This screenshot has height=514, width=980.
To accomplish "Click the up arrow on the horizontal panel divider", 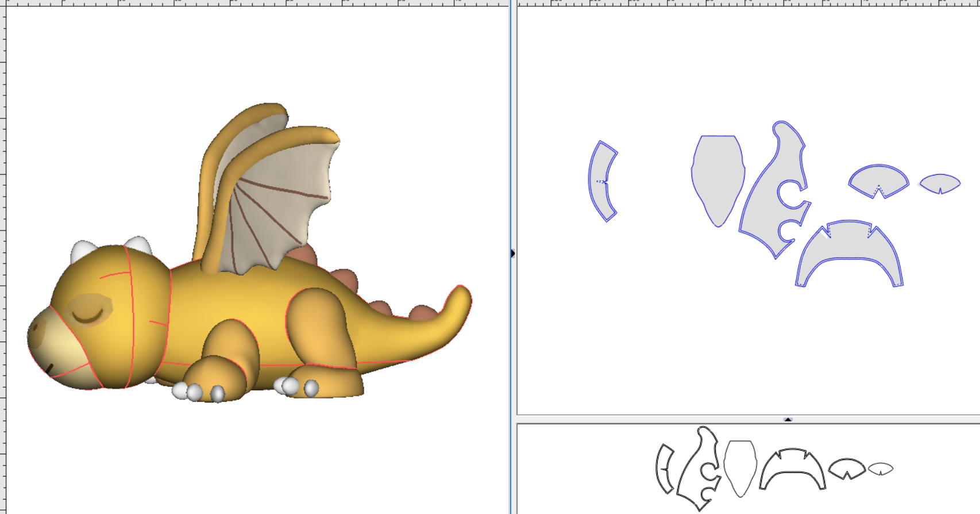I will 788,419.
